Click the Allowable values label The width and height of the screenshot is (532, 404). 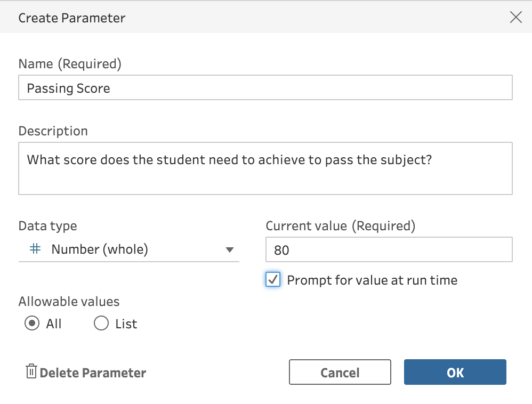pyautogui.click(x=69, y=301)
